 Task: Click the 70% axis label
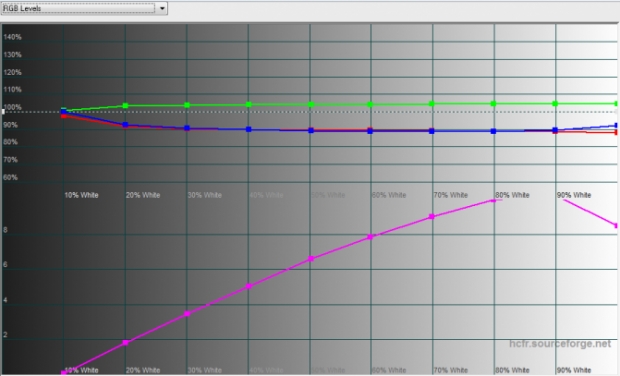pos(10,160)
